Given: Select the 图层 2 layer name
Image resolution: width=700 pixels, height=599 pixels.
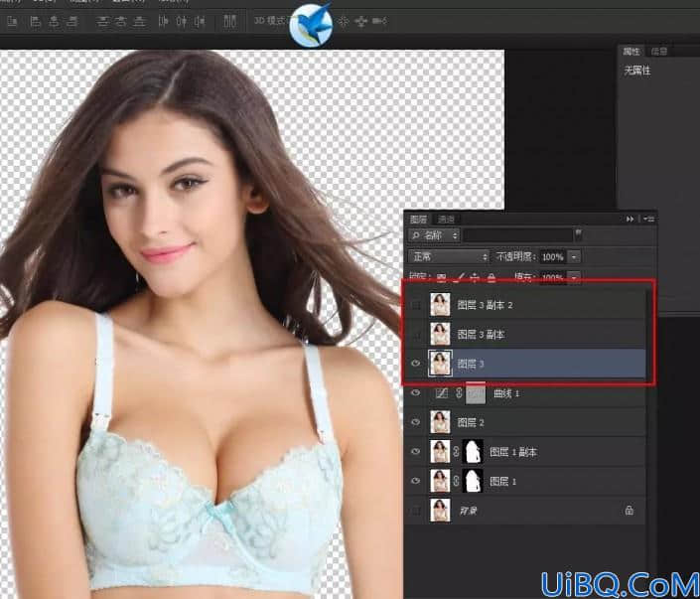Looking at the screenshot, I should (471, 422).
